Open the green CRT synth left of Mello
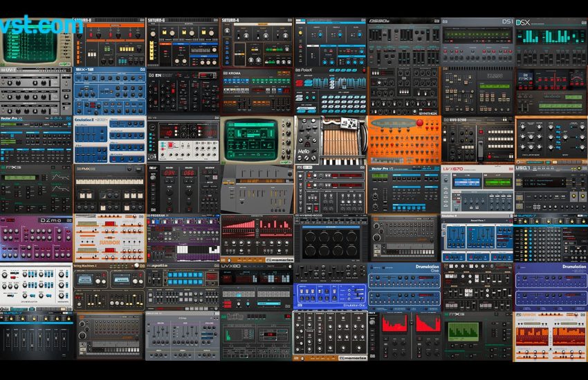 pyautogui.click(x=257, y=140)
